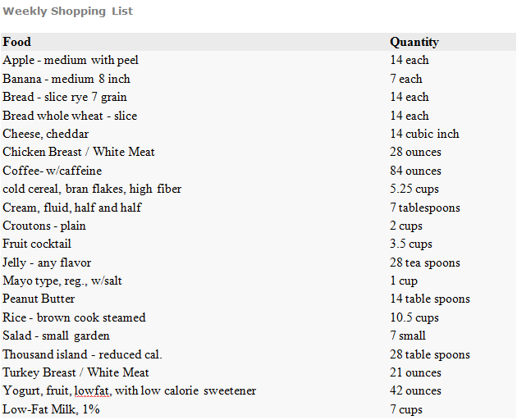Click the 5.25 cups quantity cell

click(x=415, y=189)
